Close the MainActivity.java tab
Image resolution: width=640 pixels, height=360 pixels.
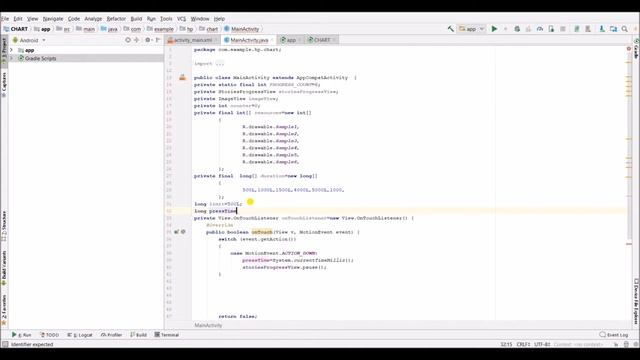pyautogui.click(x=272, y=40)
